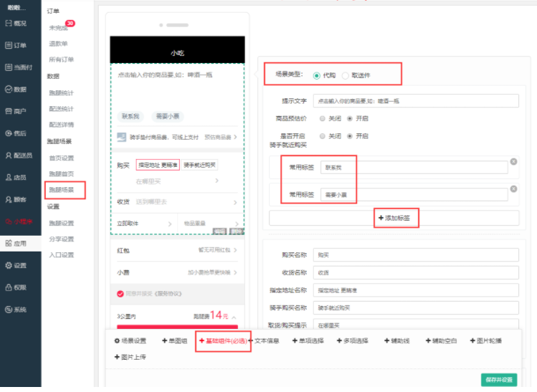Expand 跑腿费 14元 fee details
Screen dimensions: 537x392
[x=234, y=317]
